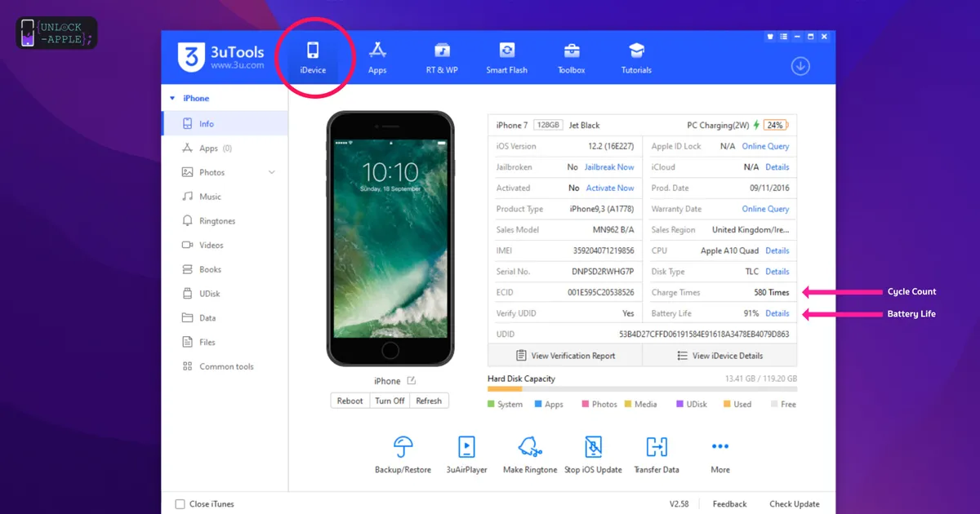Click the IMEI value 359204071219856
This screenshot has height=514, width=980.
[604, 250]
